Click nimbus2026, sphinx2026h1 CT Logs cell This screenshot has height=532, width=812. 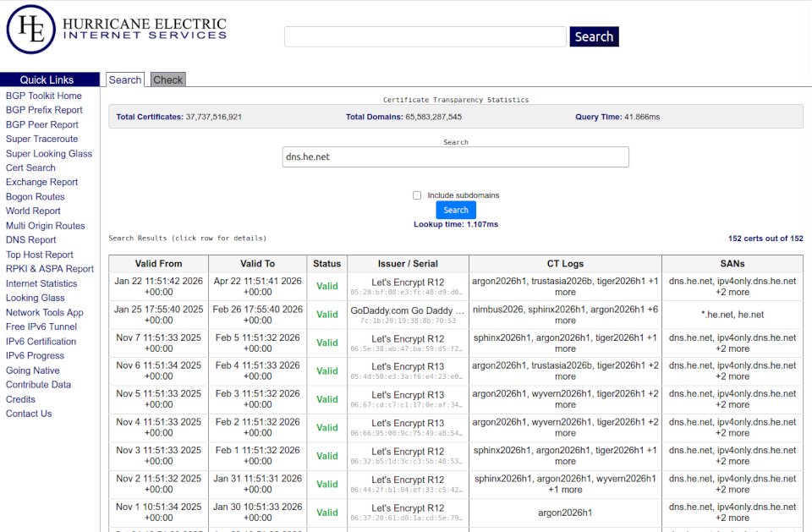pyautogui.click(x=566, y=315)
